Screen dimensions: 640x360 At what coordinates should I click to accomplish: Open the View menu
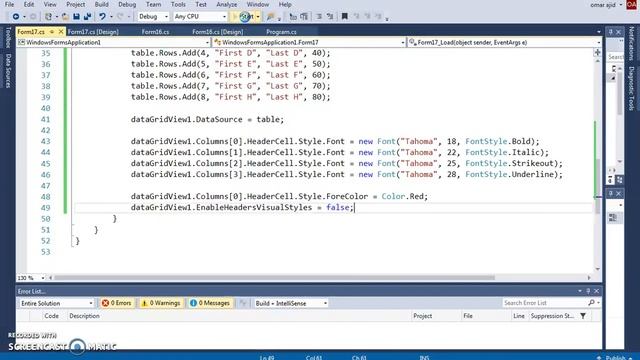click(50, 4)
